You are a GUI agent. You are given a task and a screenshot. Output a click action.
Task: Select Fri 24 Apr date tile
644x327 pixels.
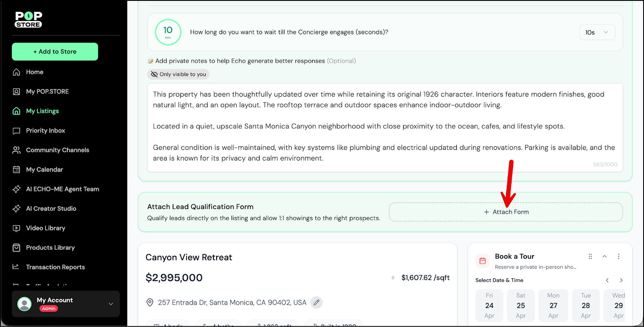pyautogui.click(x=489, y=306)
